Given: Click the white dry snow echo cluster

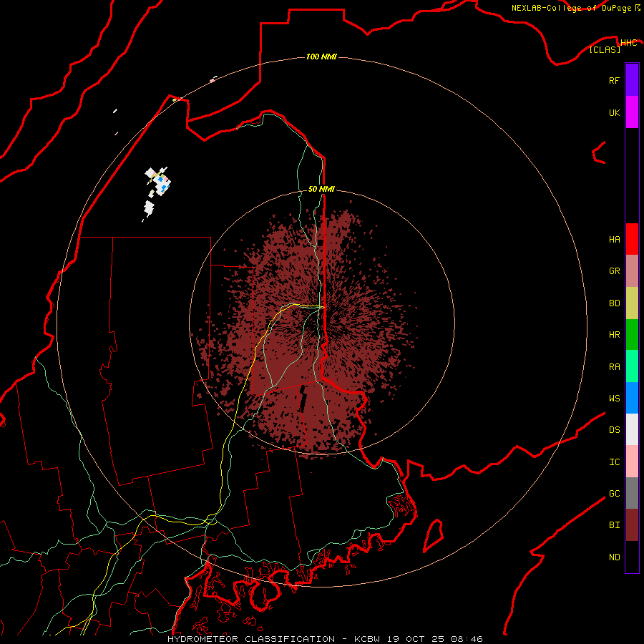Looking at the screenshot, I should tap(157, 182).
